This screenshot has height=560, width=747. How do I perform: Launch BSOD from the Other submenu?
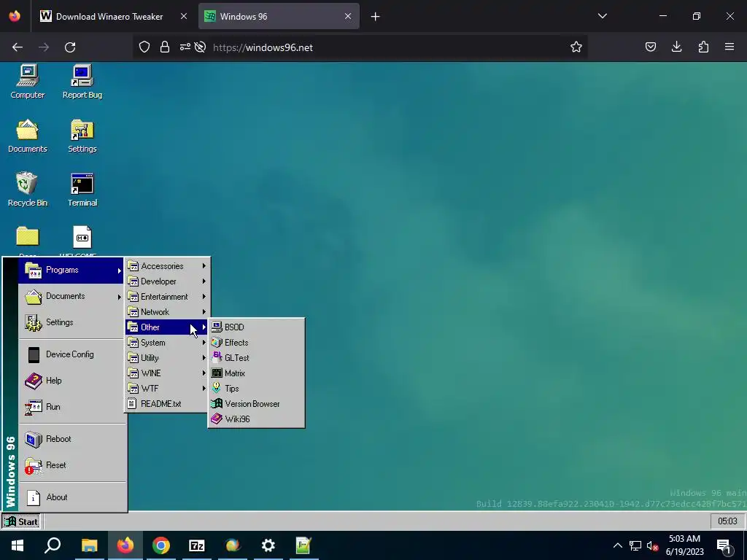tap(256, 327)
